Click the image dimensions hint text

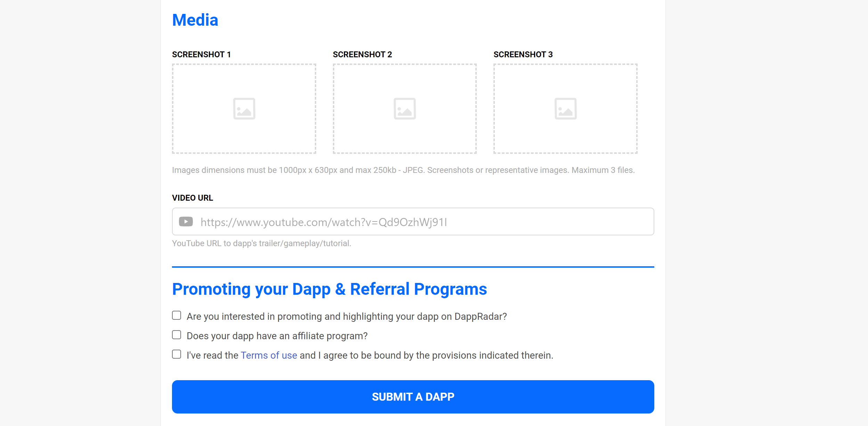pyautogui.click(x=403, y=170)
